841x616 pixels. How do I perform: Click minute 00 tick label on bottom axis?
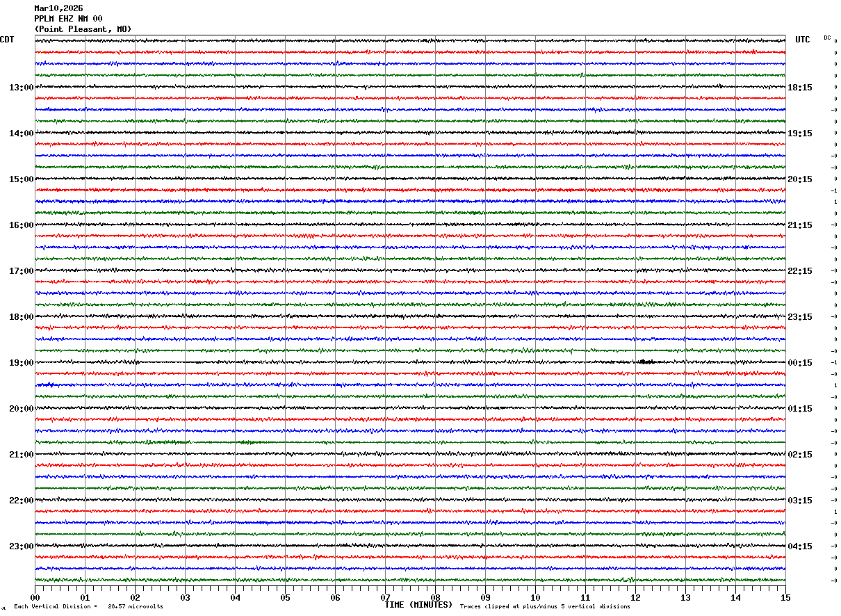point(35,597)
